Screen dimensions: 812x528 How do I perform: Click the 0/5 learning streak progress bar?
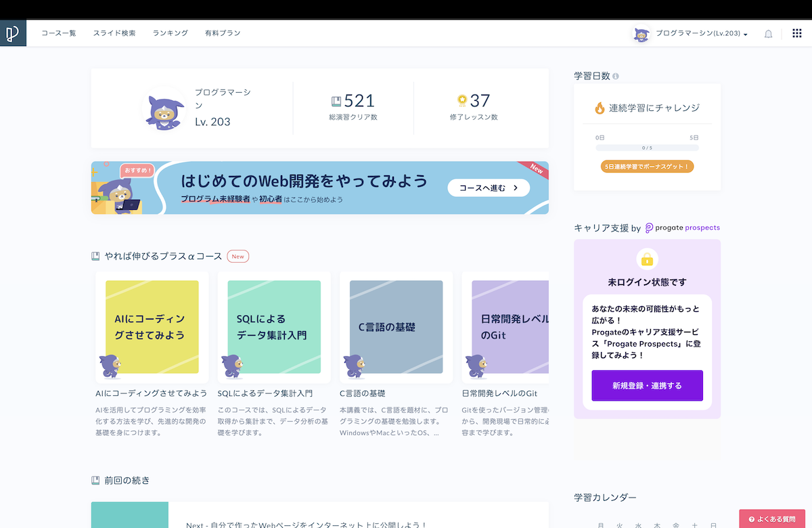point(647,146)
